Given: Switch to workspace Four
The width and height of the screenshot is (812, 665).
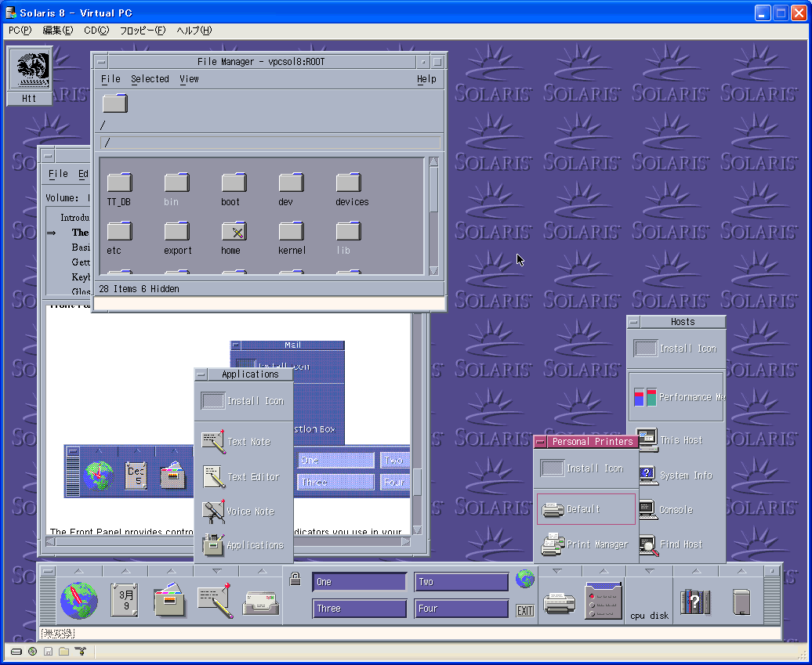Looking at the screenshot, I should [x=461, y=609].
